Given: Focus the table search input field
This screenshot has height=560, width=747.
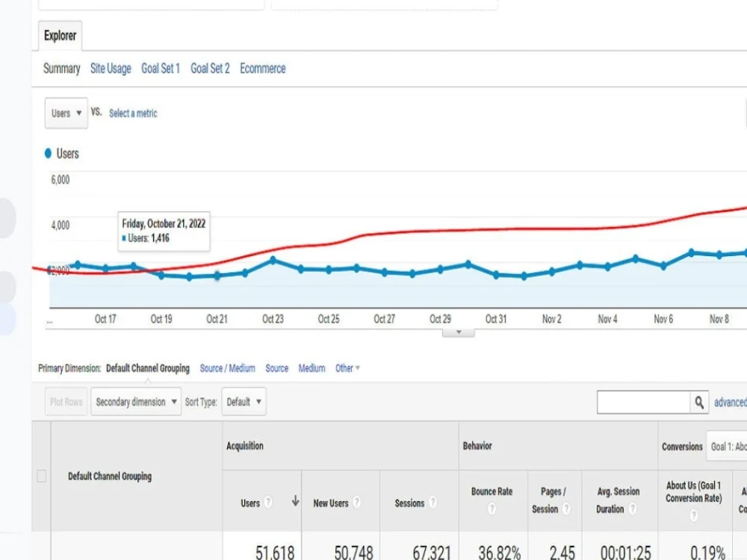Looking at the screenshot, I should point(643,402).
